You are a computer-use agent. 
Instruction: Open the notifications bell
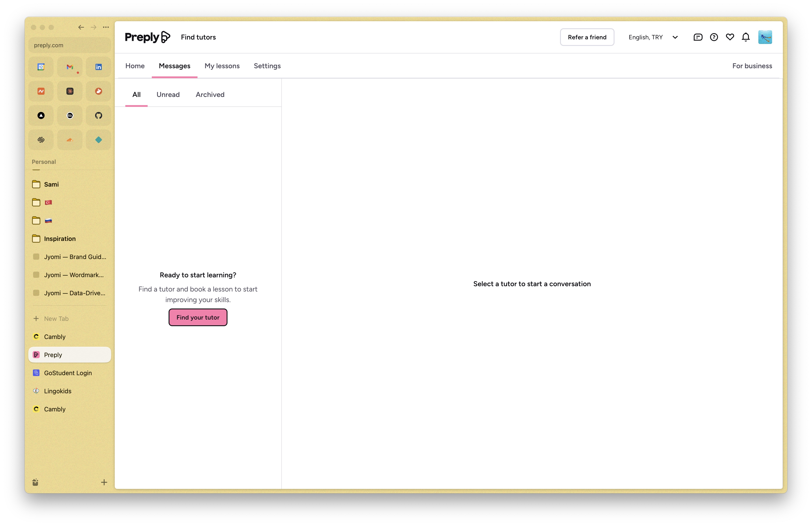(x=746, y=37)
